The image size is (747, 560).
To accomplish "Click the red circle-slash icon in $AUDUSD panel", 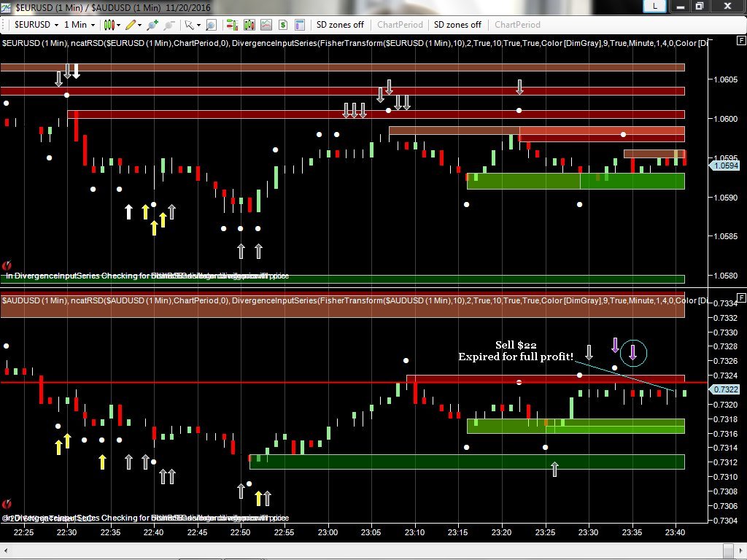I will click(7, 504).
